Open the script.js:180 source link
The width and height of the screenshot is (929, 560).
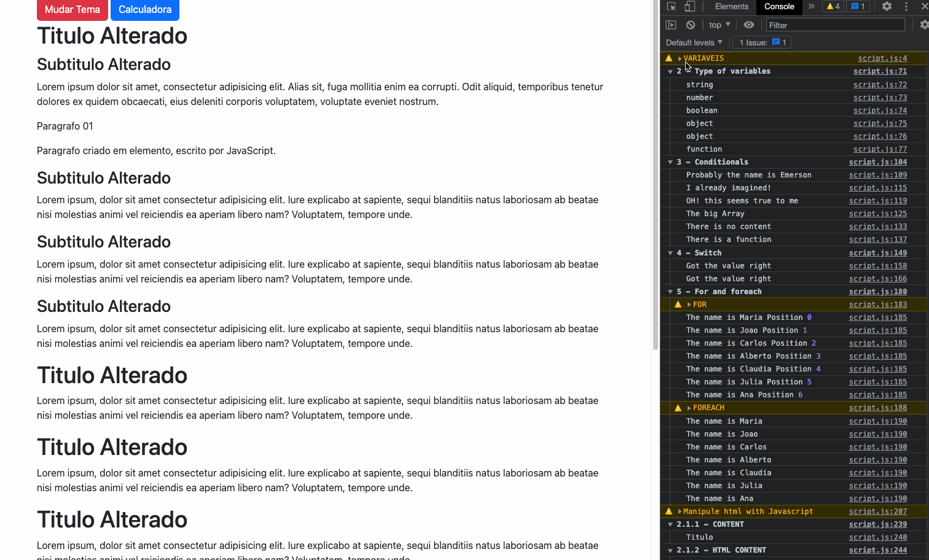tap(878, 292)
